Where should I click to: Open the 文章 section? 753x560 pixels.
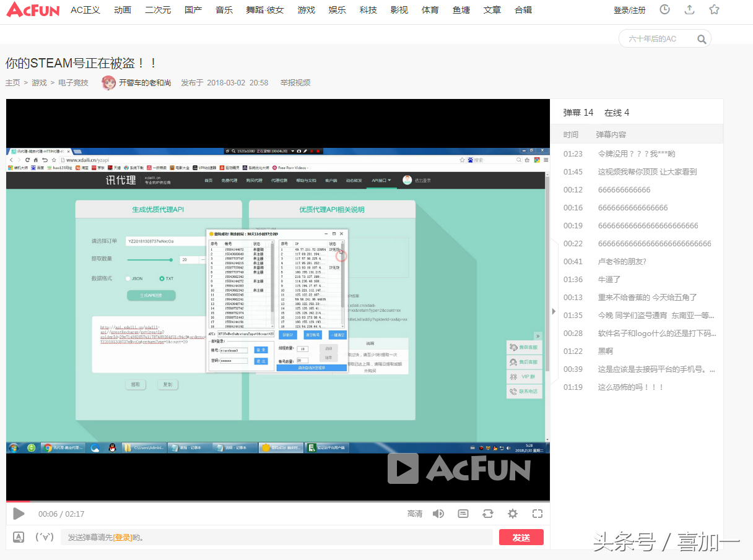492,10
